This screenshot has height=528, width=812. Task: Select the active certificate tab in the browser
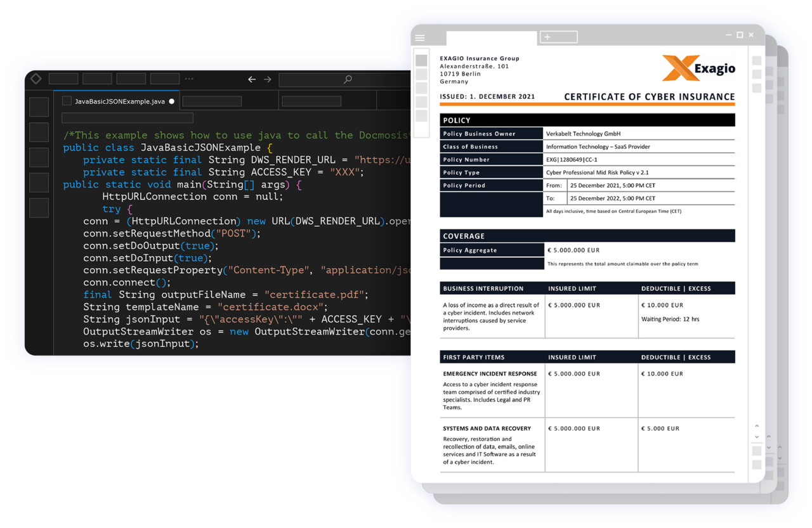[x=492, y=38]
